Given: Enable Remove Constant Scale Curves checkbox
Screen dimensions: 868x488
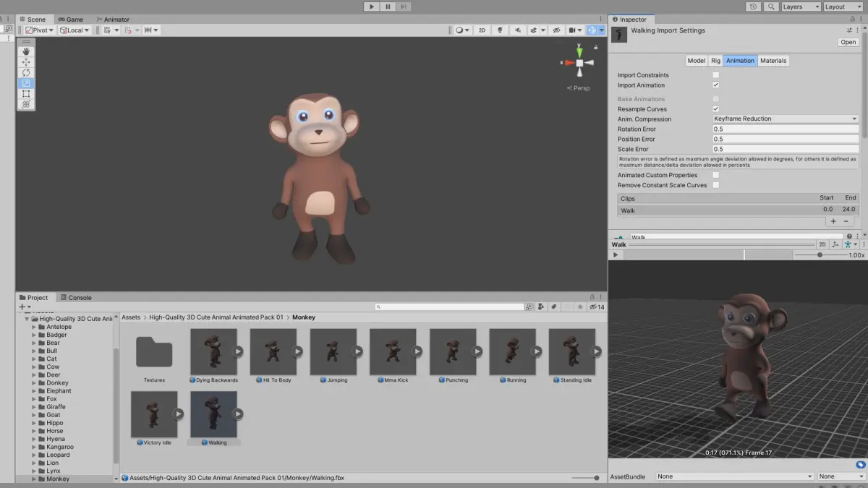Looking at the screenshot, I should pos(716,185).
